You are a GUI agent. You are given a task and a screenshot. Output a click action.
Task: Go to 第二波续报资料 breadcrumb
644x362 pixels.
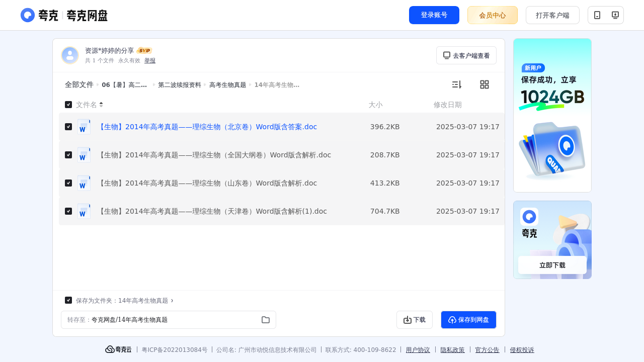pyautogui.click(x=179, y=85)
